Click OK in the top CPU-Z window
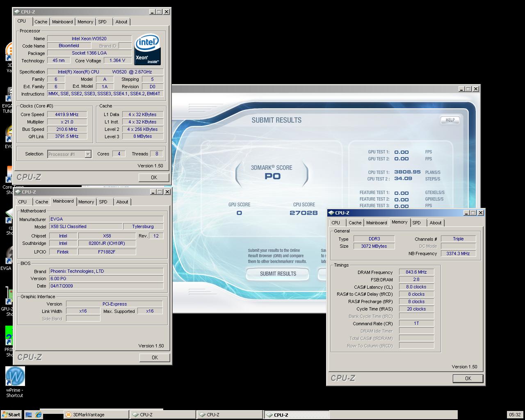 (x=154, y=177)
